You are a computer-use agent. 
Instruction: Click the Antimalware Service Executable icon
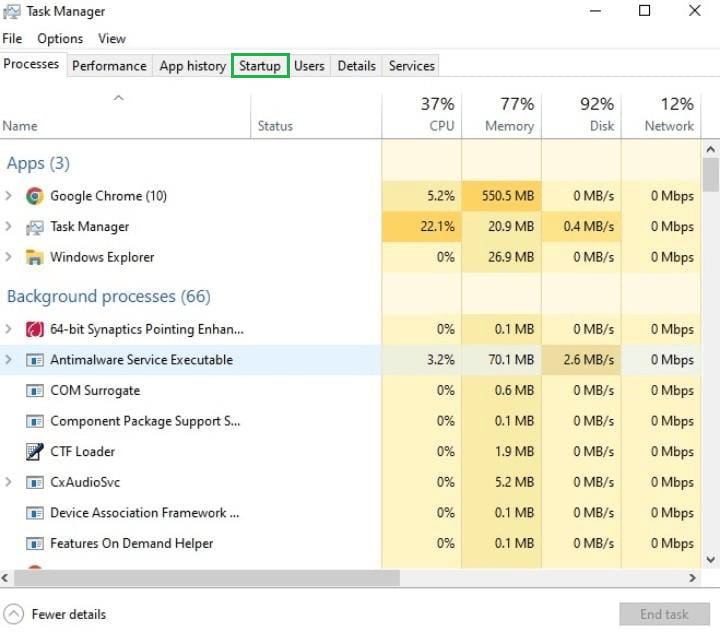click(35, 360)
